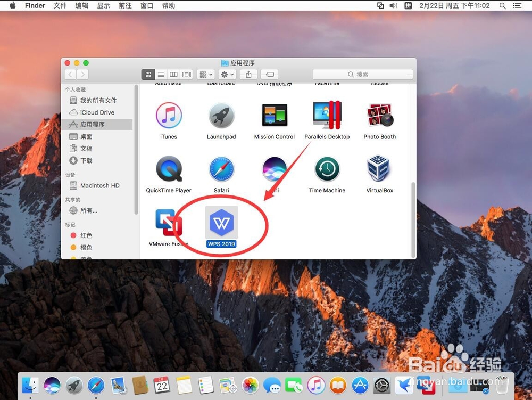The image size is (532, 400).
Task: Switch to list view
Action: click(x=161, y=75)
